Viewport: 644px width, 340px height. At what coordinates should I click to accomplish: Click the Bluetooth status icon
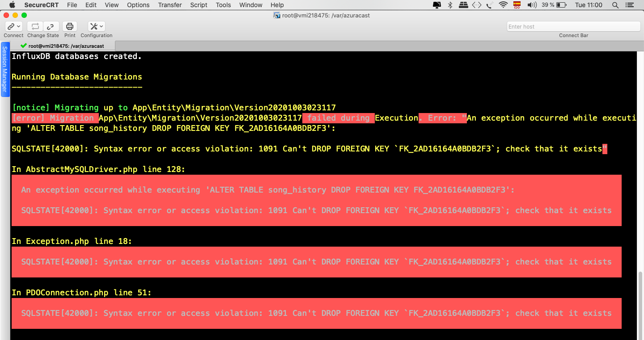[x=450, y=5]
